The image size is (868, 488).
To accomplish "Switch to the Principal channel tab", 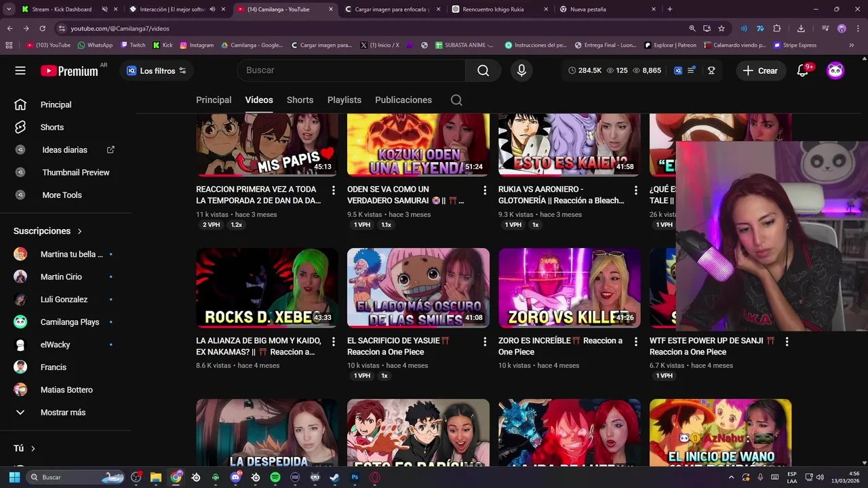I will pos(214,100).
